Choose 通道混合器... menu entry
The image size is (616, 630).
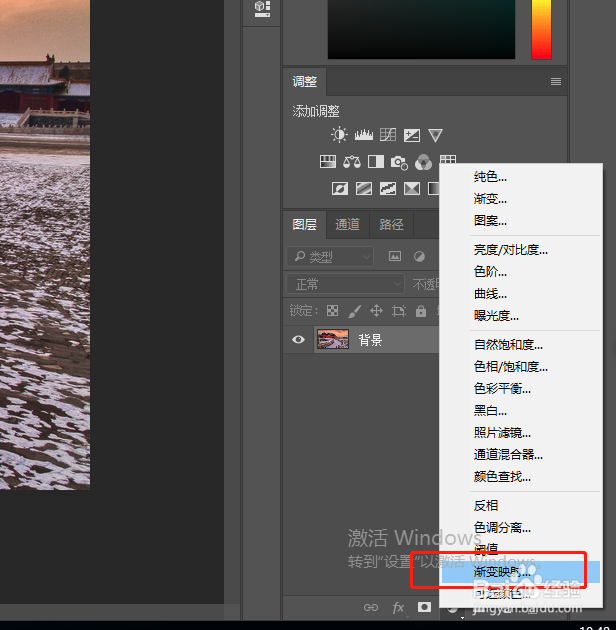[x=521, y=455]
